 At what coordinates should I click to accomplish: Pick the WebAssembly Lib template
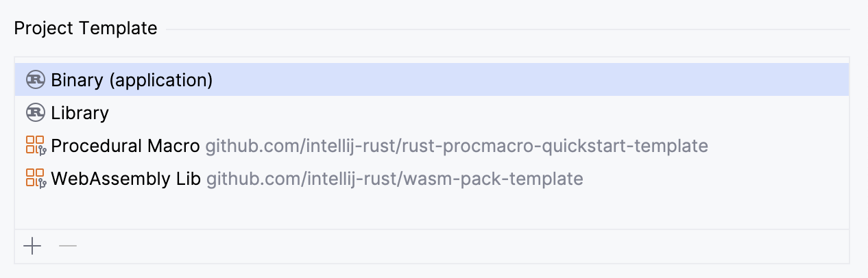(x=125, y=179)
